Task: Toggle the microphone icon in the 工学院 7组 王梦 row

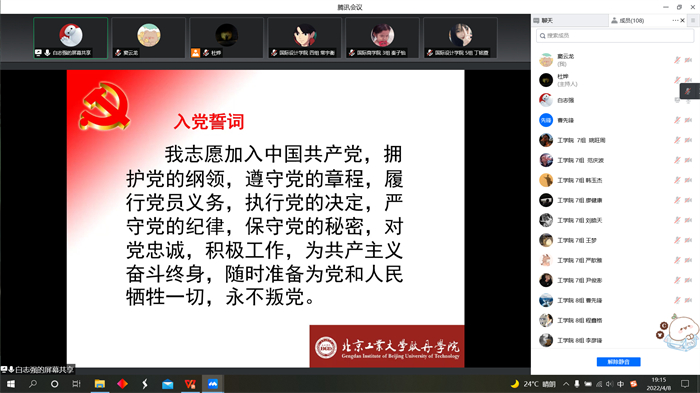Action: point(677,240)
